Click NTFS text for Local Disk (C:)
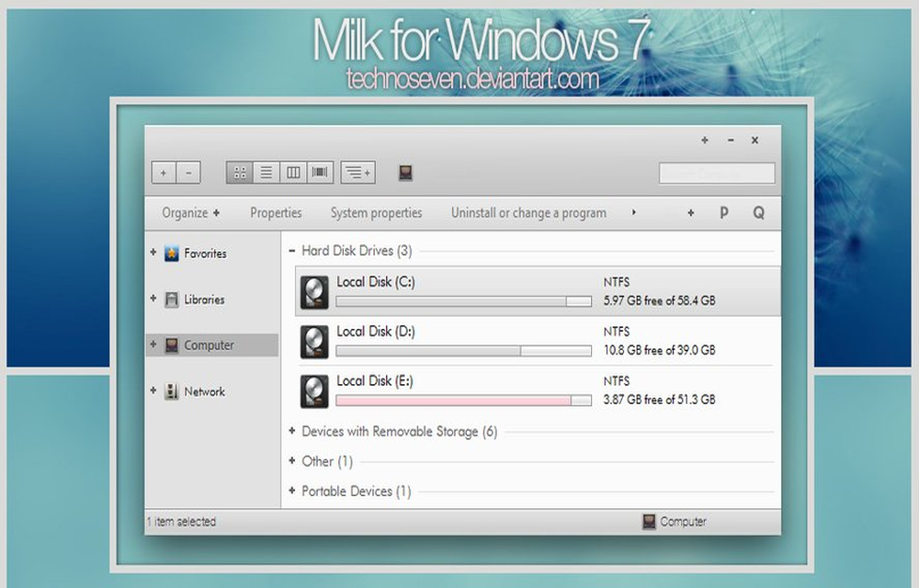 pos(617,282)
